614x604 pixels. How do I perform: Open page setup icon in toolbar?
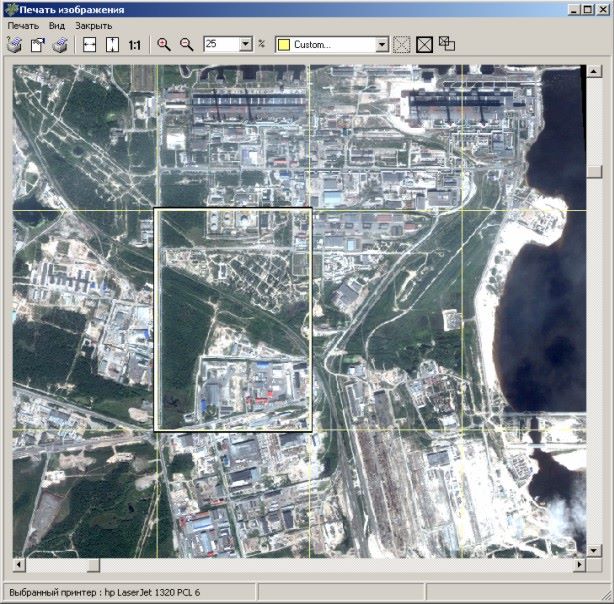pyautogui.click(x=38, y=45)
